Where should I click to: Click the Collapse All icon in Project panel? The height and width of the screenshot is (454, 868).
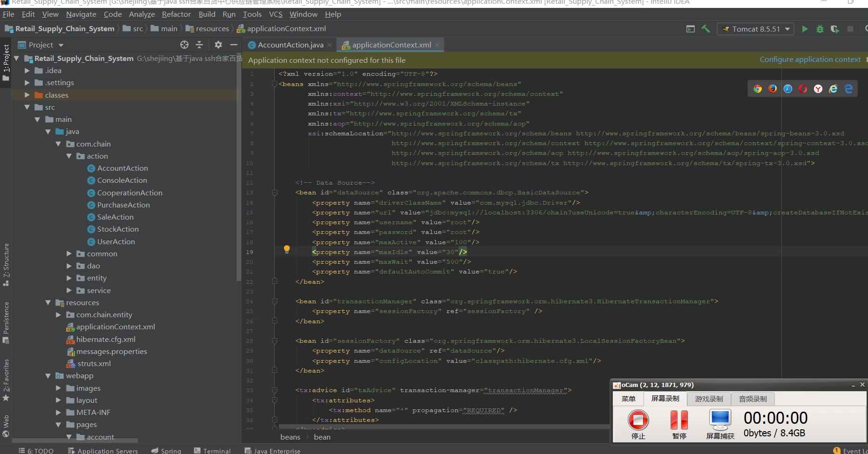199,45
